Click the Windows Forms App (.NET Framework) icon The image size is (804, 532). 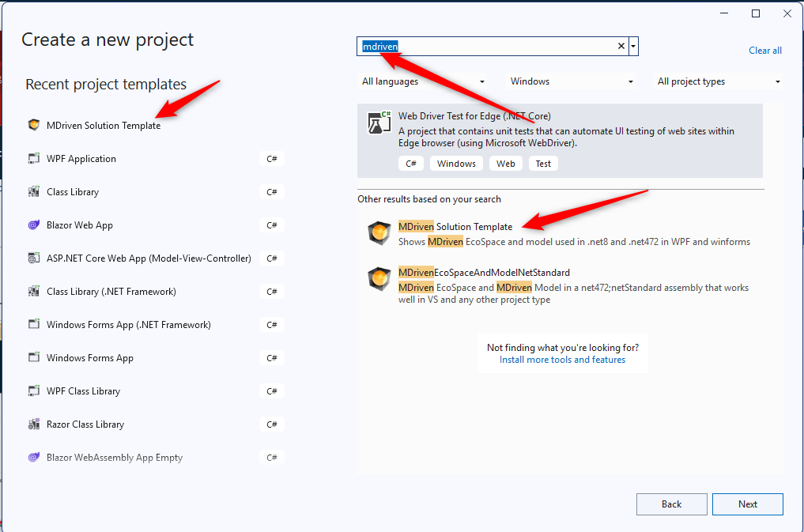(x=34, y=324)
